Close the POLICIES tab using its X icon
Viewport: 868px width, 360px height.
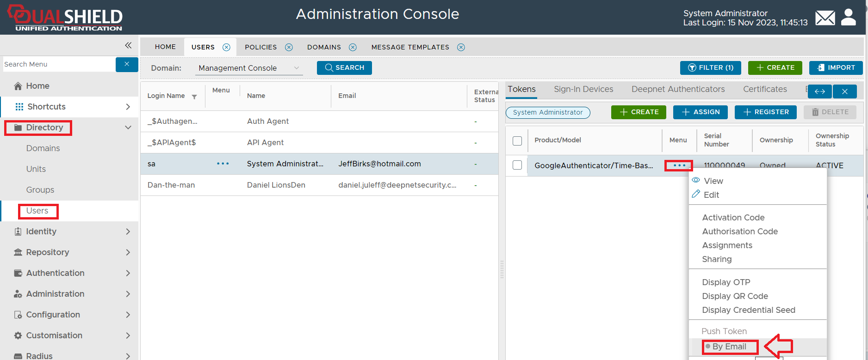pos(289,47)
